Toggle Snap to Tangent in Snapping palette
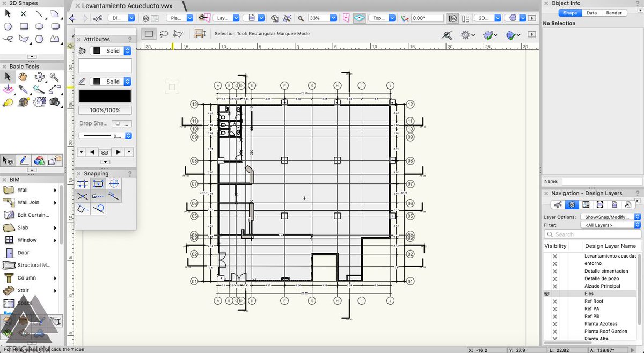644x353 pixels. [x=98, y=209]
